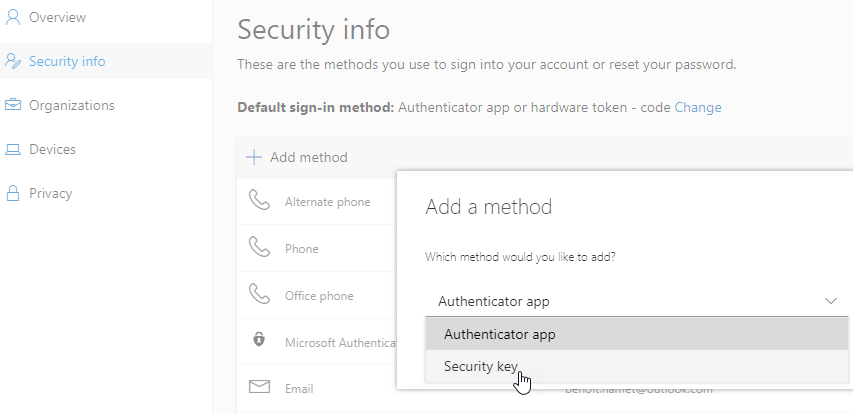Click the Phone row handset icon
The width and height of the screenshot is (853, 414).
[259, 248]
